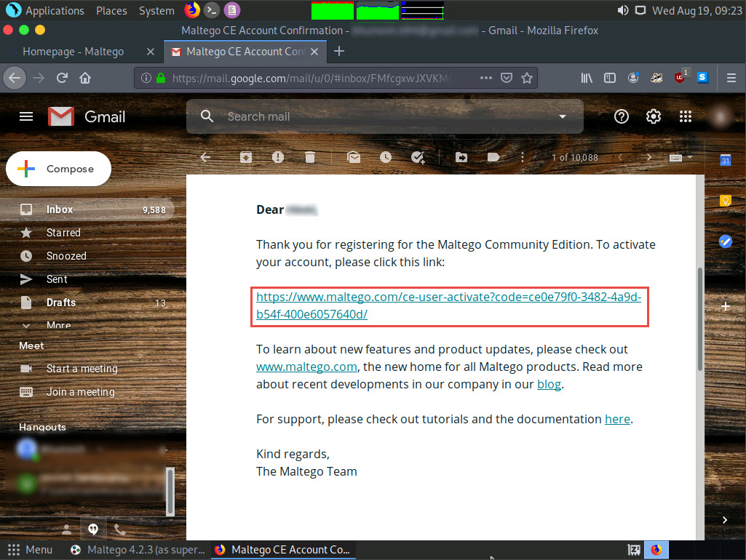
Task: Show newer message with the chevron
Action: (x=620, y=157)
